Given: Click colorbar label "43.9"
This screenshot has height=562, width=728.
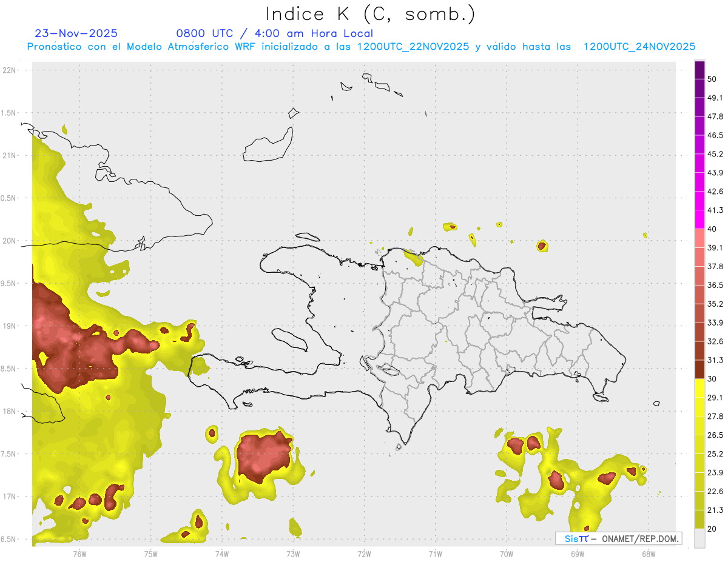Looking at the screenshot, I should [x=715, y=173].
